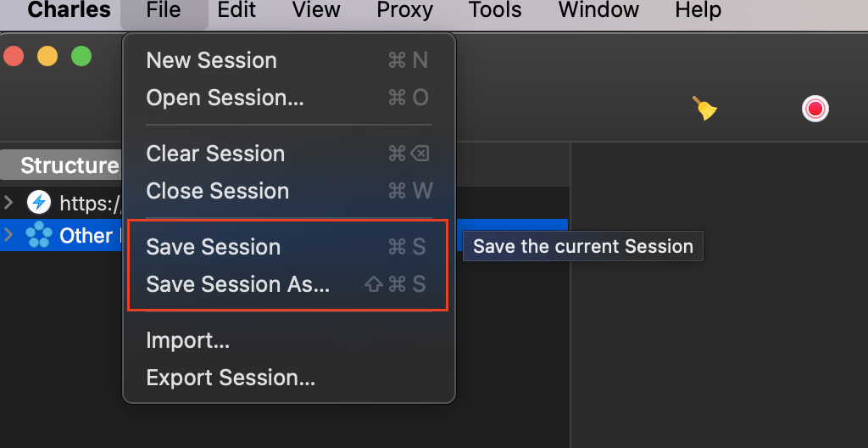This screenshot has height=448, width=868.
Task: Choose Import… from the File menu
Action: click(x=188, y=340)
